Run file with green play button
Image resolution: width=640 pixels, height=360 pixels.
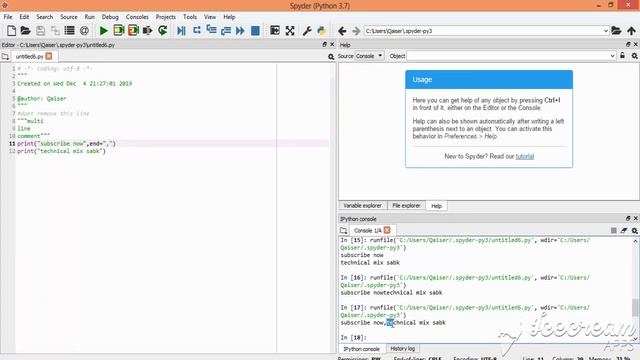103,31
